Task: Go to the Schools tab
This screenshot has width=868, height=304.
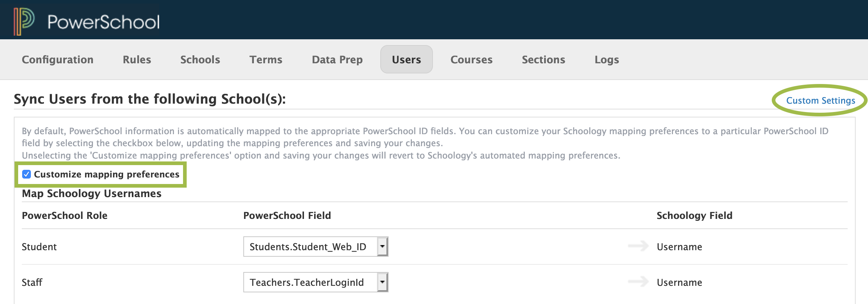Action: point(200,60)
